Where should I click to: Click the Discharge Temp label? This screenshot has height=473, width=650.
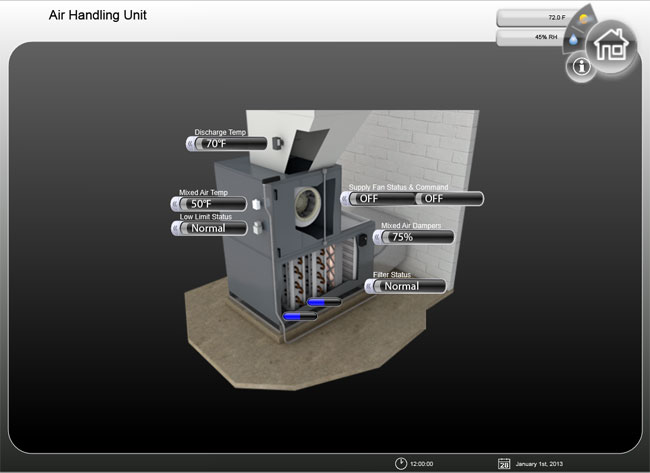click(220, 132)
